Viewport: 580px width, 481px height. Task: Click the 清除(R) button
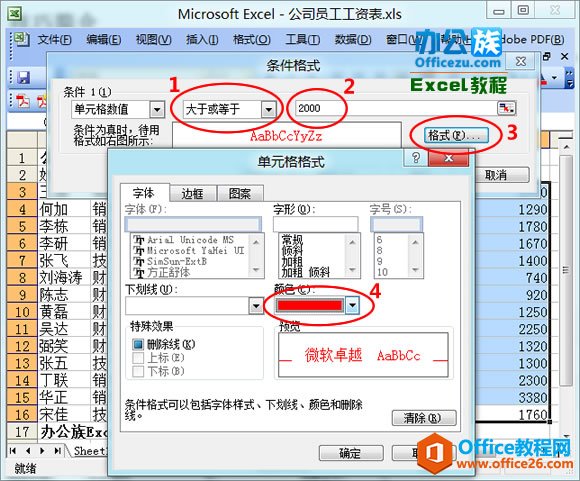coord(424,418)
